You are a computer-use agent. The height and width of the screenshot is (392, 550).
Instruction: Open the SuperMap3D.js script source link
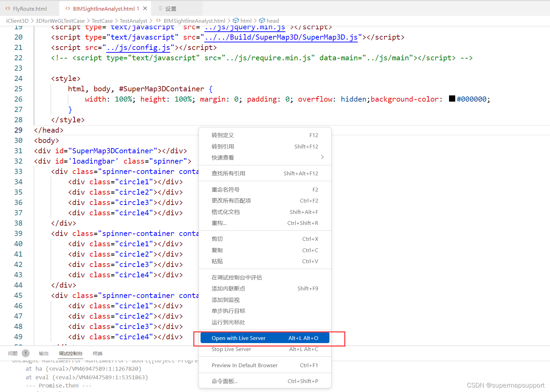coord(281,37)
